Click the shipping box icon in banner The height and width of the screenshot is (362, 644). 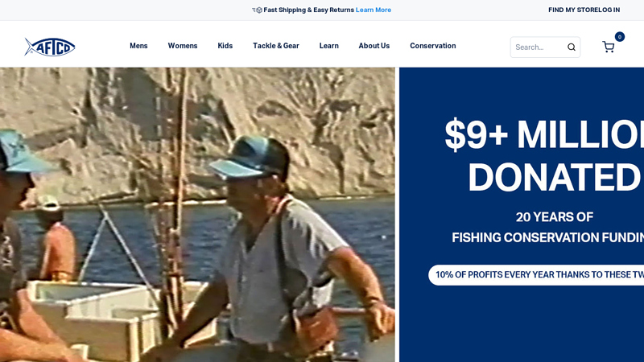pos(257,10)
